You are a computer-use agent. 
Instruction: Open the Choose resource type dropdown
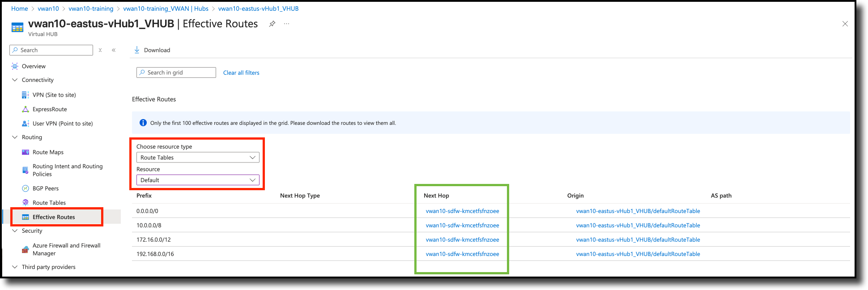[x=197, y=158]
